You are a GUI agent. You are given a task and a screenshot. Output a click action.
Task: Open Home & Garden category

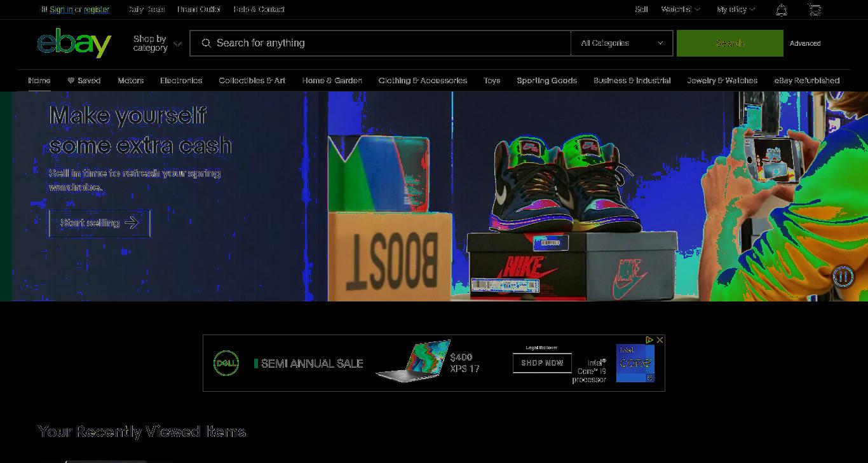click(332, 81)
